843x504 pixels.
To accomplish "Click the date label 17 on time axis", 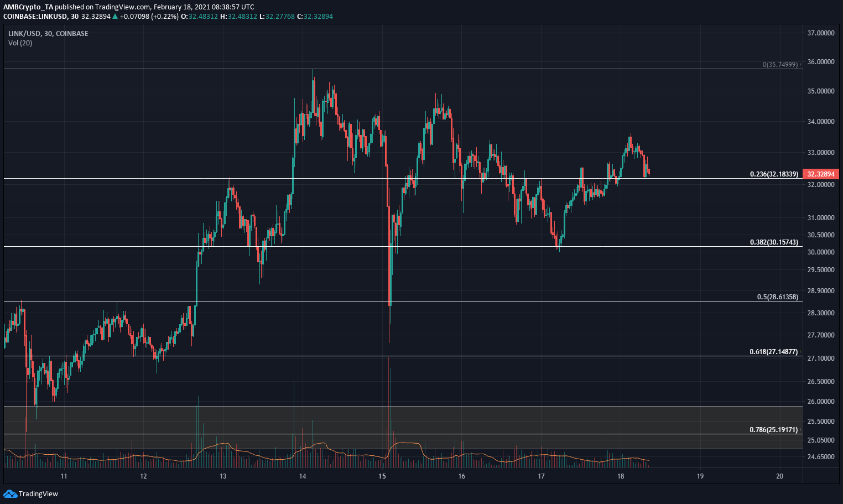I will (541, 476).
